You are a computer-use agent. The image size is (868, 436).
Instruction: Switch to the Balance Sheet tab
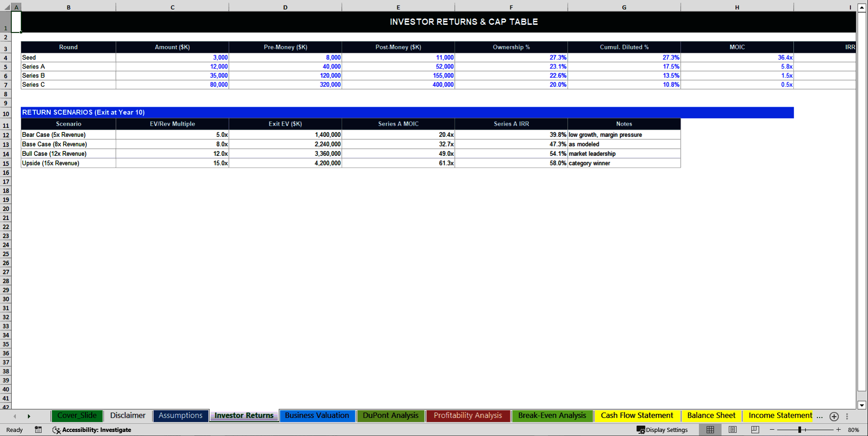(x=711, y=415)
